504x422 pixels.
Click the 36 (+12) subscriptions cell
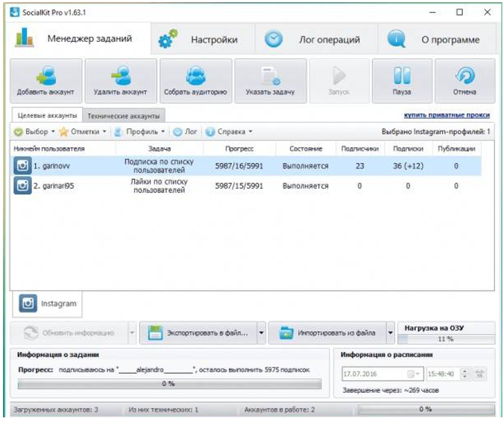(x=408, y=166)
